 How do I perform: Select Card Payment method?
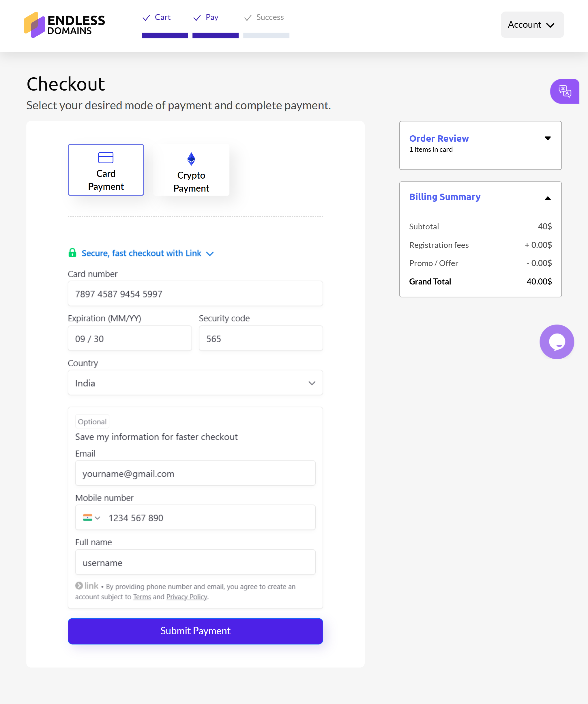click(106, 170)
